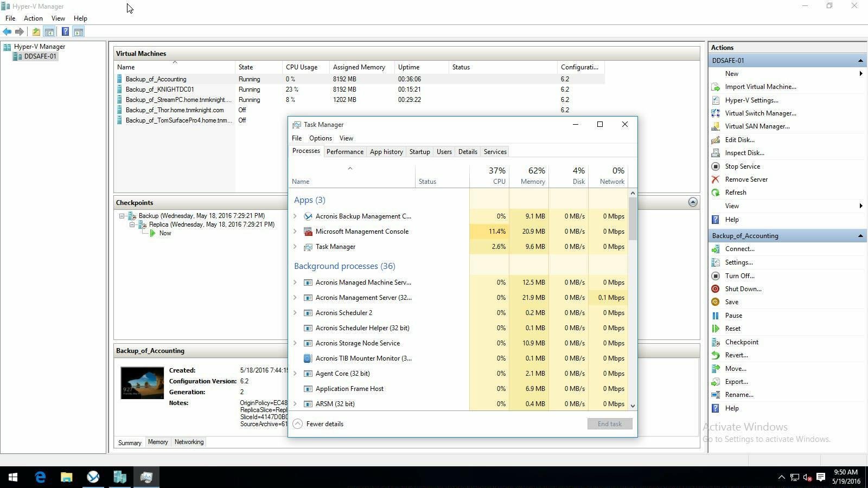This screenshot has height=488, width=868.
Task: Expand Acronis Managed Machine Service row
Action: [295, 282]
